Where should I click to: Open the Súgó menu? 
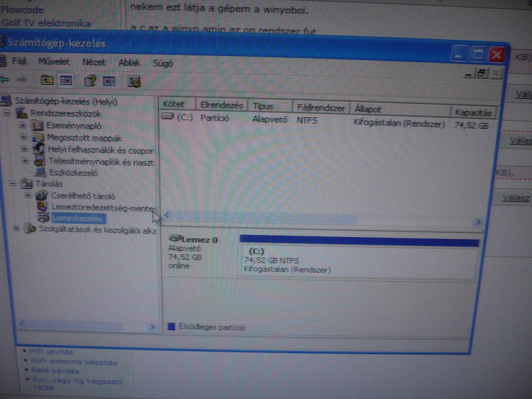click(x=163, y=63)
